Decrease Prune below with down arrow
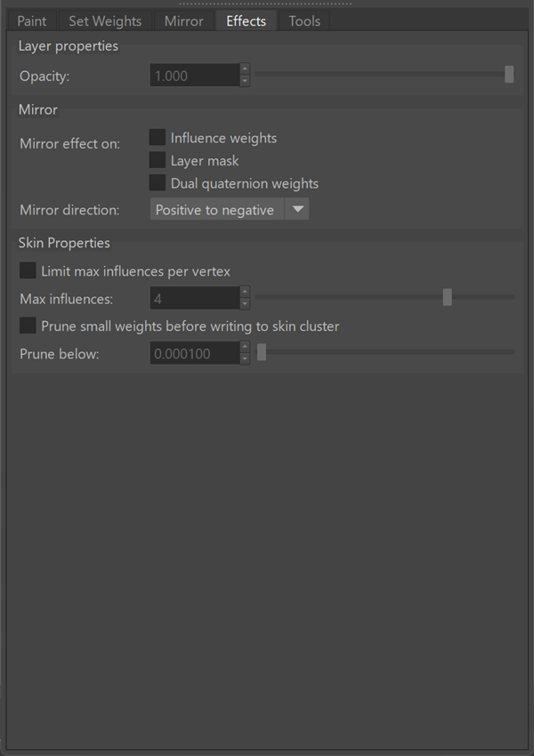The height and width of the screenshot is (756, 534). [x=245, y=358]
